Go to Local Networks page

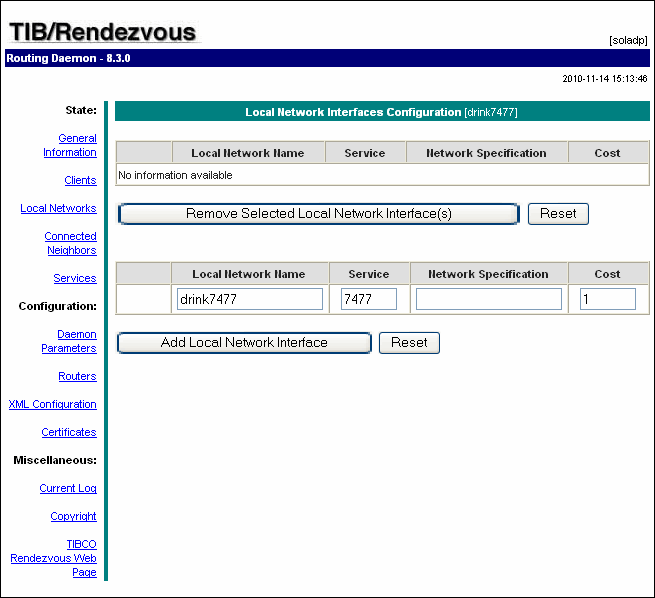58,208
